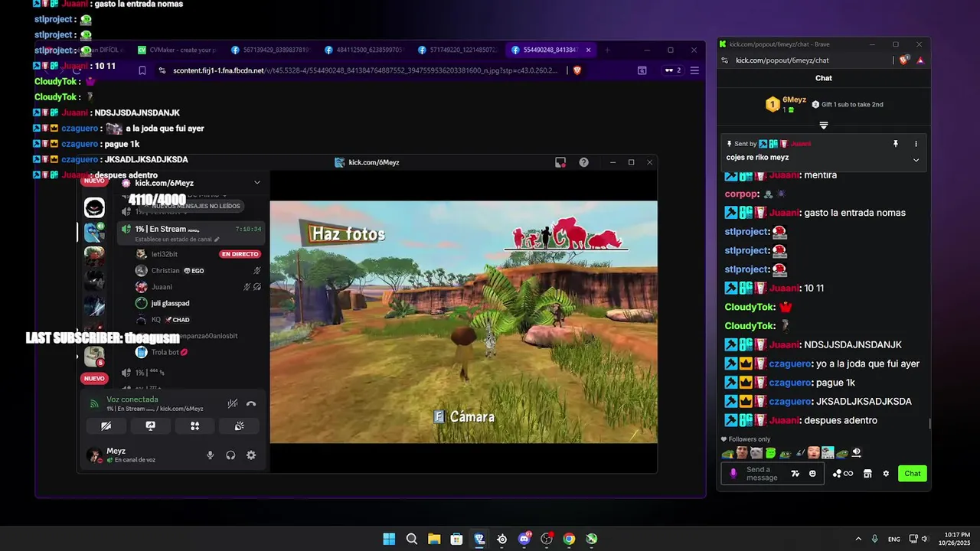Open chat settings gear icon
This screenshot has height=551, width=980.
point(886,474)
